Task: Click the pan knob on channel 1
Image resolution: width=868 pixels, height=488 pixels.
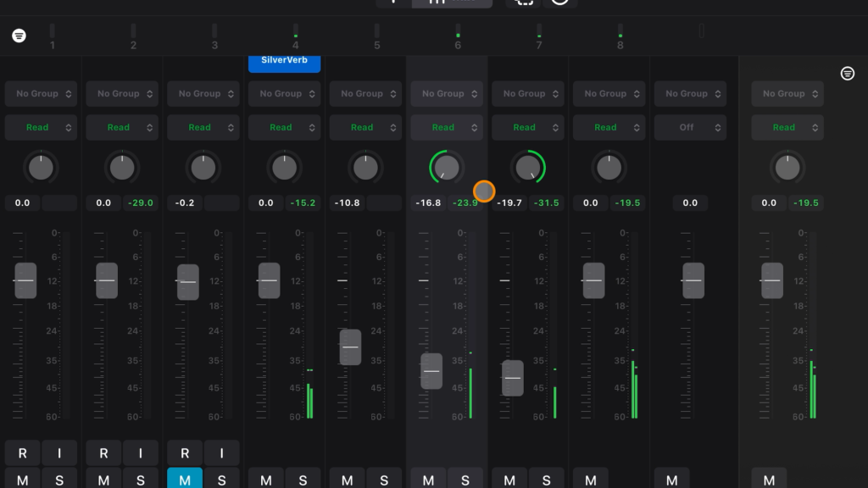Action: coord(41,168)
